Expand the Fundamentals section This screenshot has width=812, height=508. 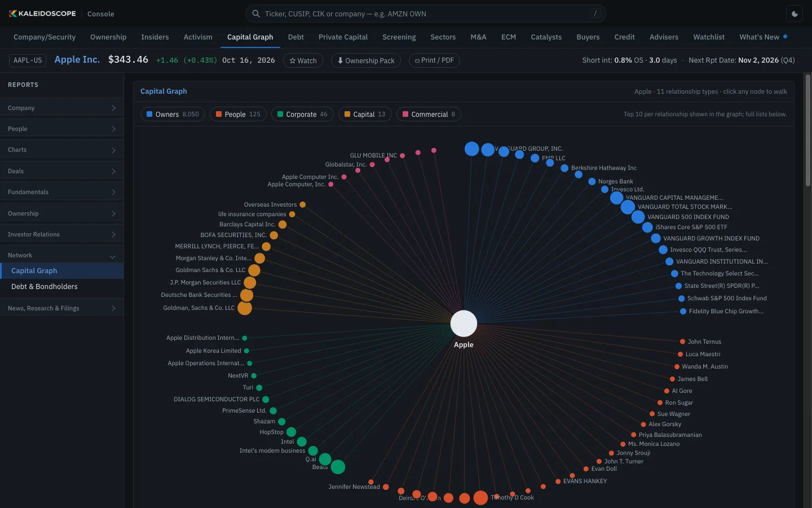tap(61, 192)
